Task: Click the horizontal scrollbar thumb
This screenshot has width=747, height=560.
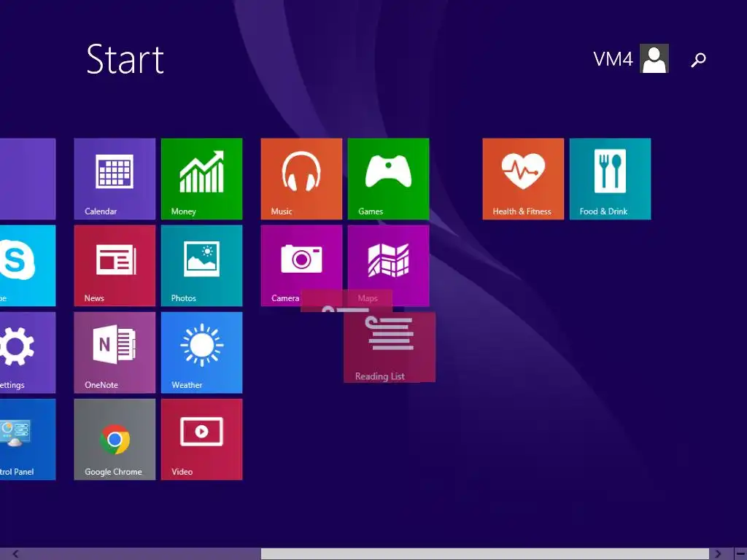Action: pos(485,554)
